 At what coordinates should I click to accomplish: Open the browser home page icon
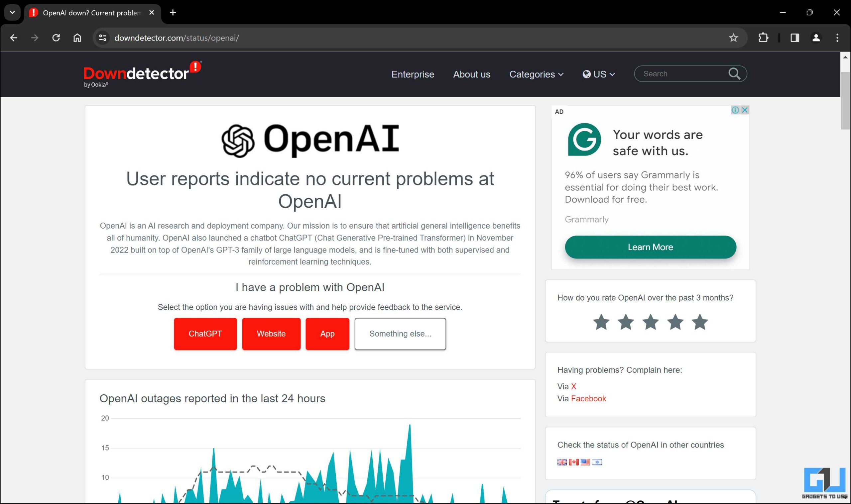tap(77, 38)
